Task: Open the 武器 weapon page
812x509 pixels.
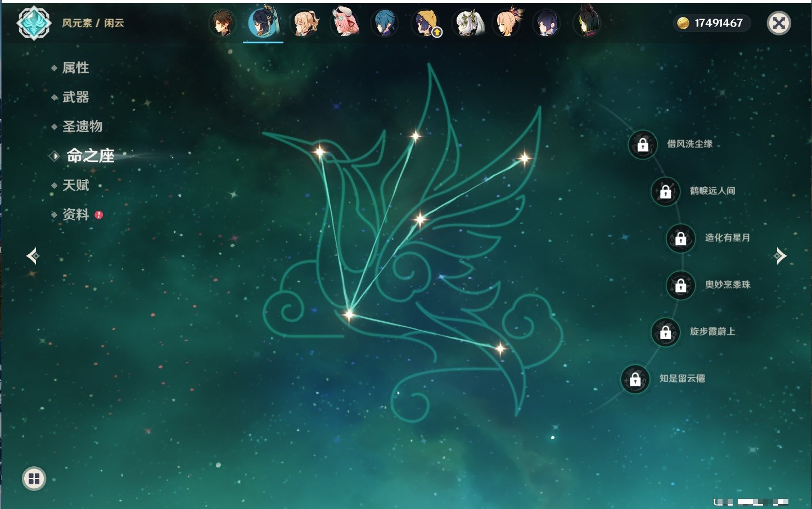Action: 75,97
